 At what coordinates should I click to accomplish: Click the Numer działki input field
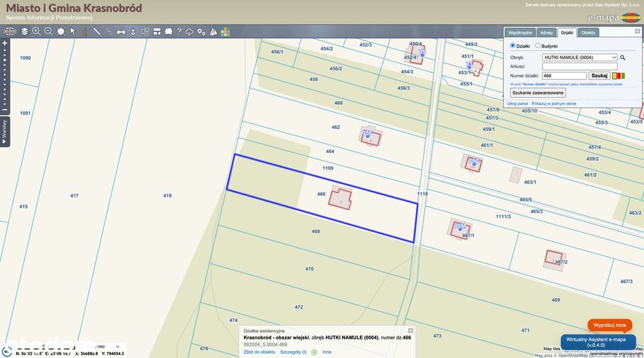(564, 76)
